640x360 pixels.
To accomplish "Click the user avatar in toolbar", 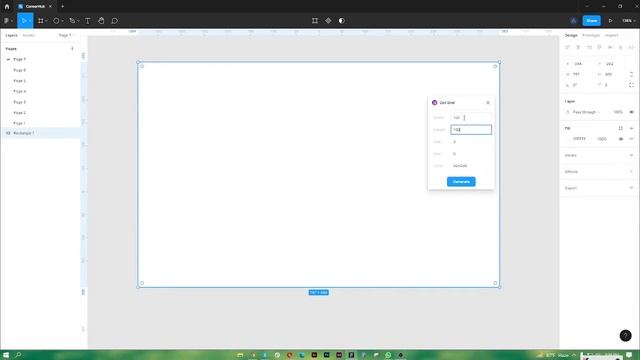I will tap(573, 20).
